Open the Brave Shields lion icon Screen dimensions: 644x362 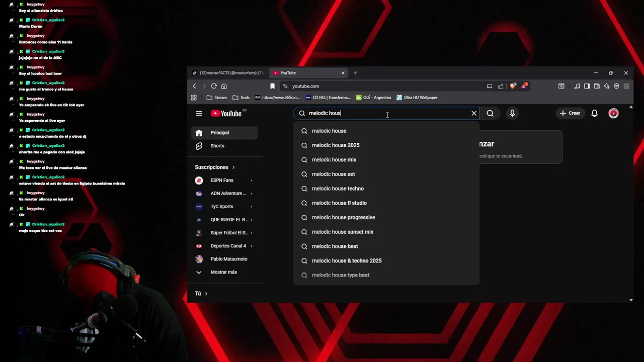513,86
